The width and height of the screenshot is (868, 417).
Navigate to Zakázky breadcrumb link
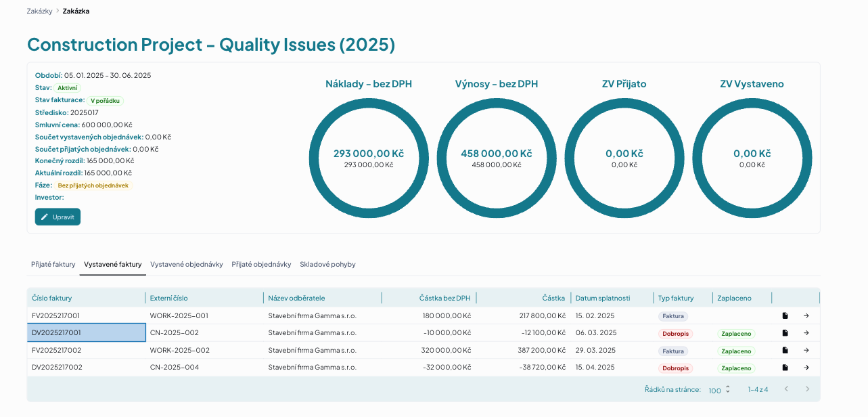click(x=40, y=12)
